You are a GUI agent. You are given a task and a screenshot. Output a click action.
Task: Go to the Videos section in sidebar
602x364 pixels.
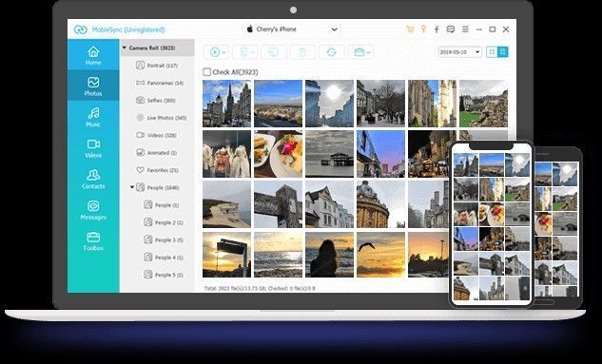tap(93, 147)
